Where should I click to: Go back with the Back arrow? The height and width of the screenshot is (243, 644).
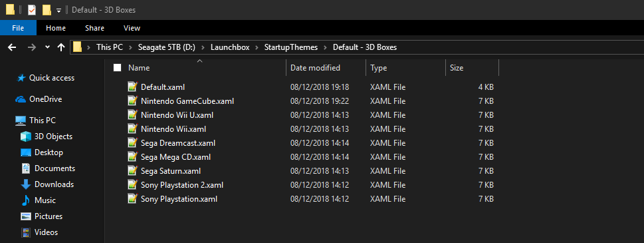click(12, 47)
